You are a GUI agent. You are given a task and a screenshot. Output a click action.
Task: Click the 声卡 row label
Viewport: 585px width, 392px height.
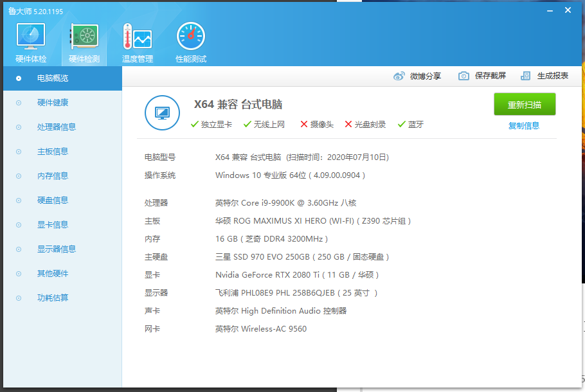[x=152, y=310]
